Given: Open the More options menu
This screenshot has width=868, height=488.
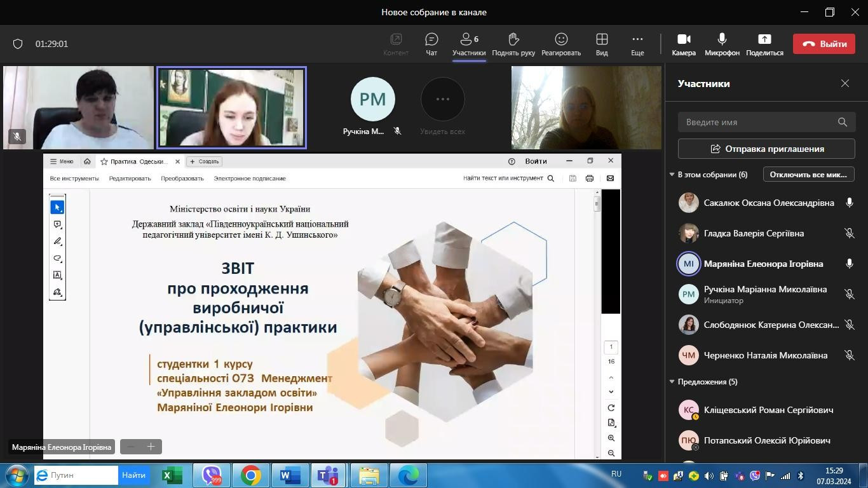Looking at the screenshot, I should pos(637,44).
